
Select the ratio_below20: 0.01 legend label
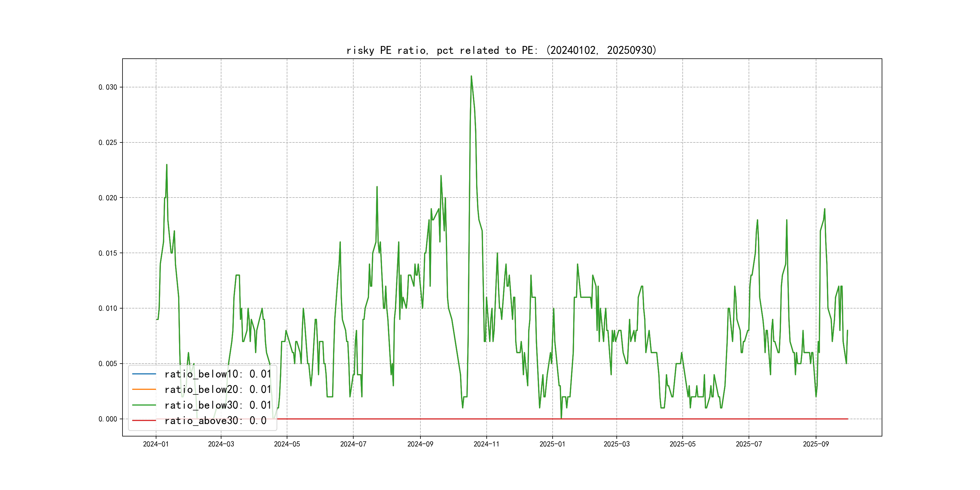[x=217, y=390]
